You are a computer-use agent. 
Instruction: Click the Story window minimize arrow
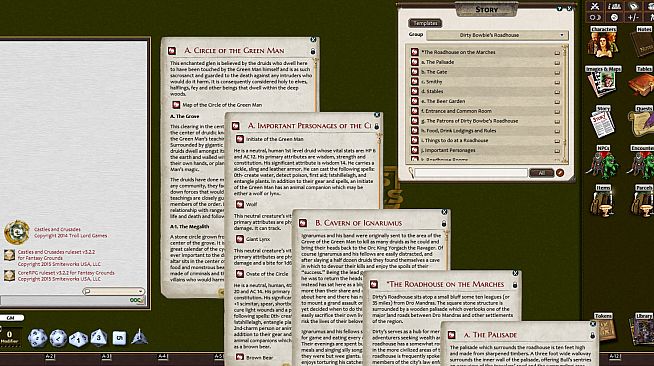tap(559, 8)
